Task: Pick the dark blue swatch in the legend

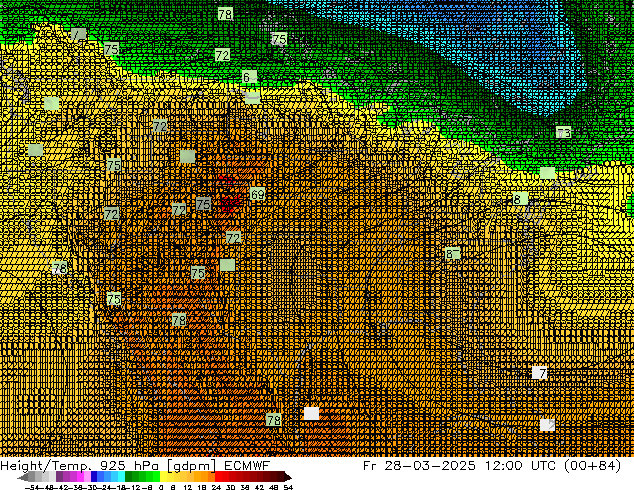Action: coord(94,477)
